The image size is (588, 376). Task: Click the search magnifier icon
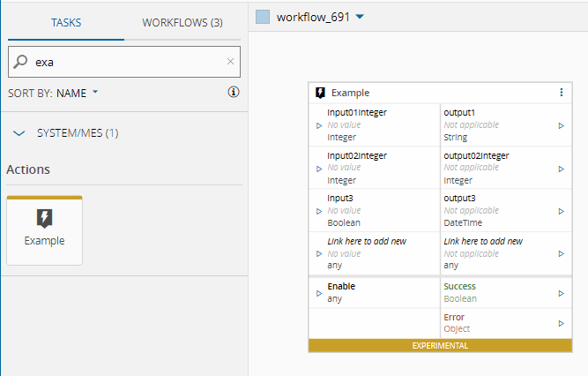coord(20,62)
